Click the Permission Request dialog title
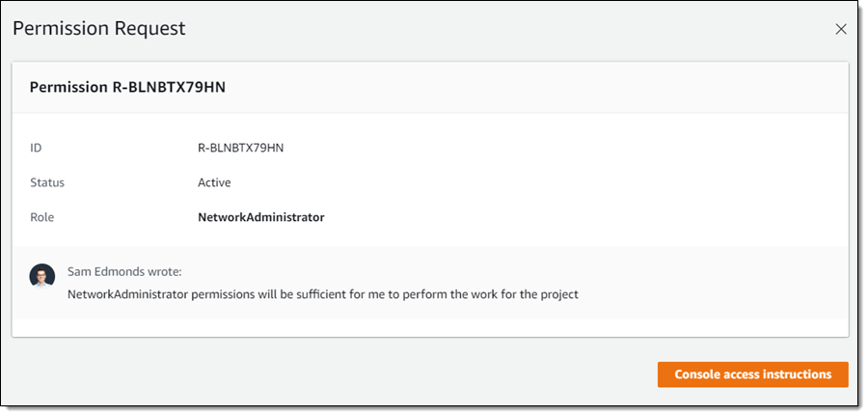Viewport: 868px width, 416px height. coord(98,29)
